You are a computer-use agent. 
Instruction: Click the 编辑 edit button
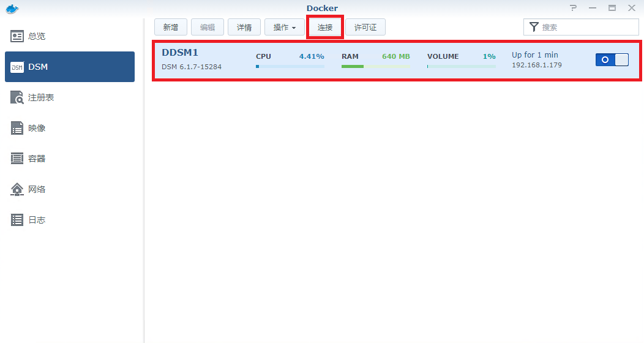(208, 28)
